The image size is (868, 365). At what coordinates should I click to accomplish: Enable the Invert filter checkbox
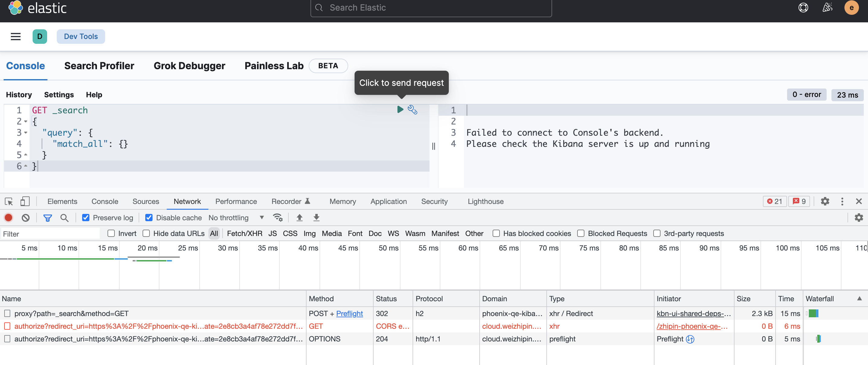point(111,233)
